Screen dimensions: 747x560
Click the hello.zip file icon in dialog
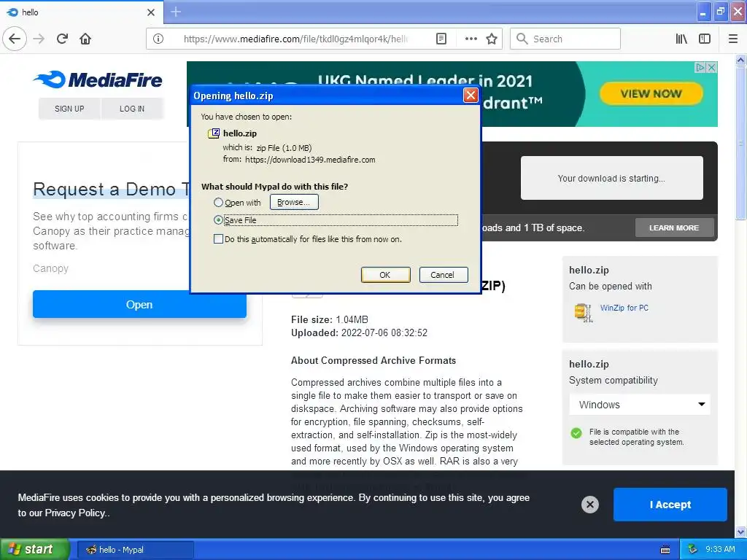214,133
